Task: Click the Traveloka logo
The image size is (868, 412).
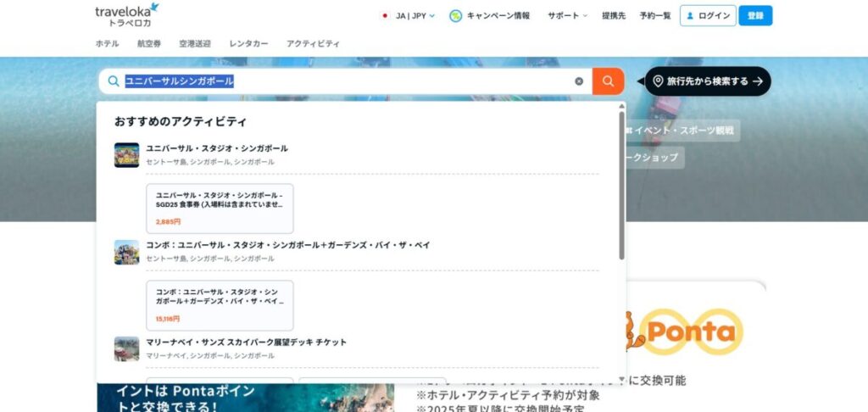Action: tap(127, 15)
